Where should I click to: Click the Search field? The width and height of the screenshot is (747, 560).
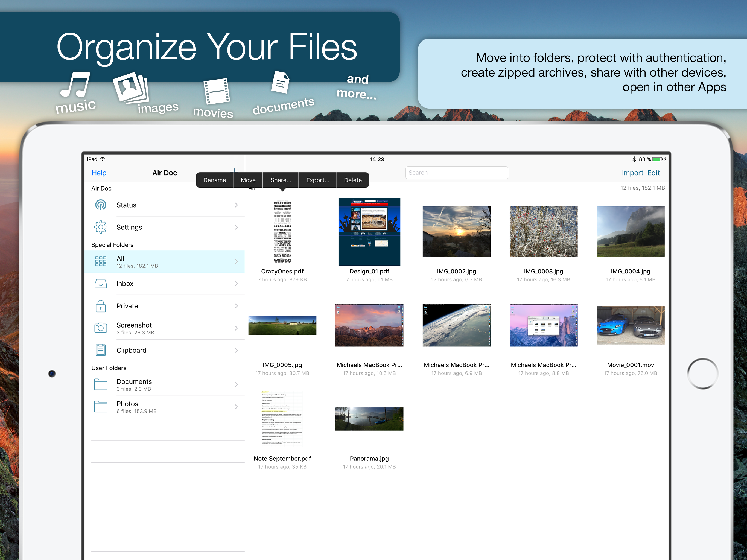click(456, 173)
